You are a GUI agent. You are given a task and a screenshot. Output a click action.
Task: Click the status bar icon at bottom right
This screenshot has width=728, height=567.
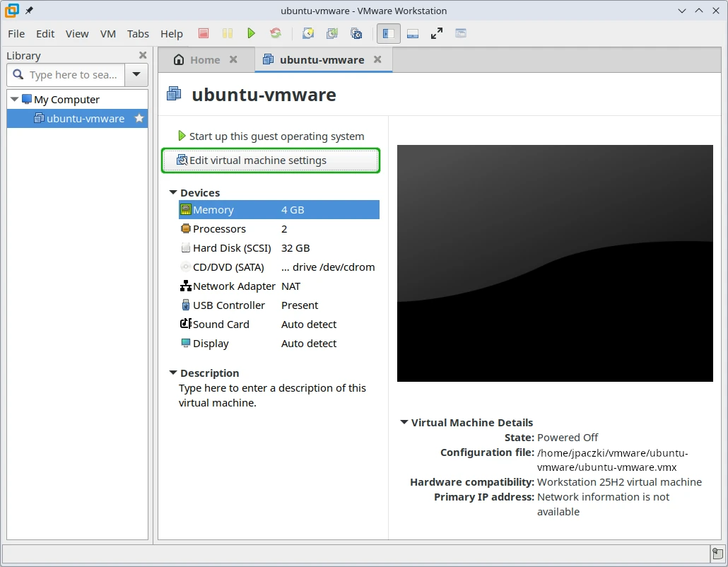point(717,554)
